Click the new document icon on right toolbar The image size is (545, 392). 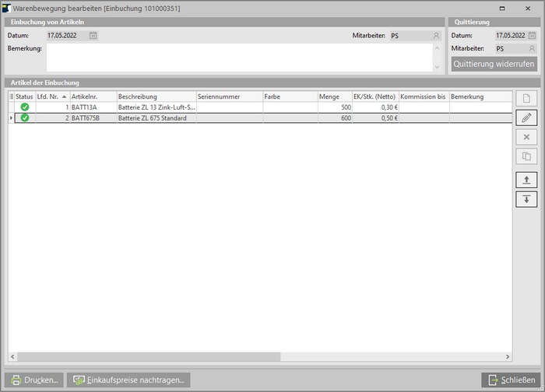tap(526, 99)
